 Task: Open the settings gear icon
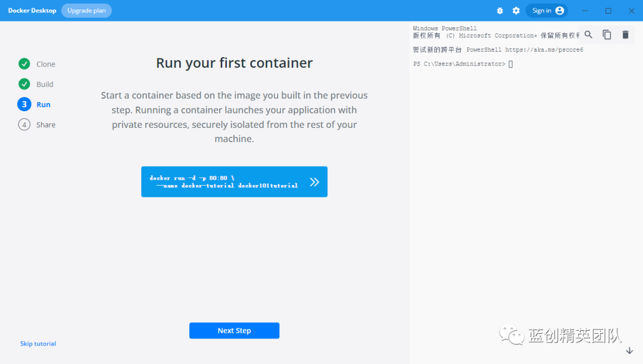click(516, 11)
